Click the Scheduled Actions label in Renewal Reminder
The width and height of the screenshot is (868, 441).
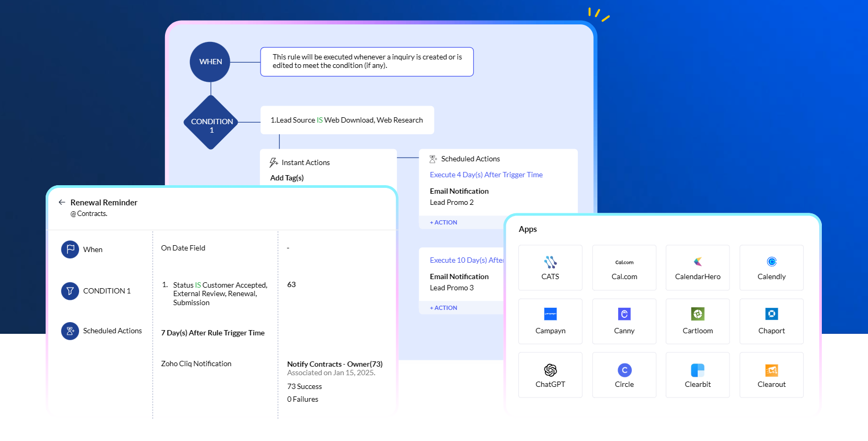click(112, 331)
